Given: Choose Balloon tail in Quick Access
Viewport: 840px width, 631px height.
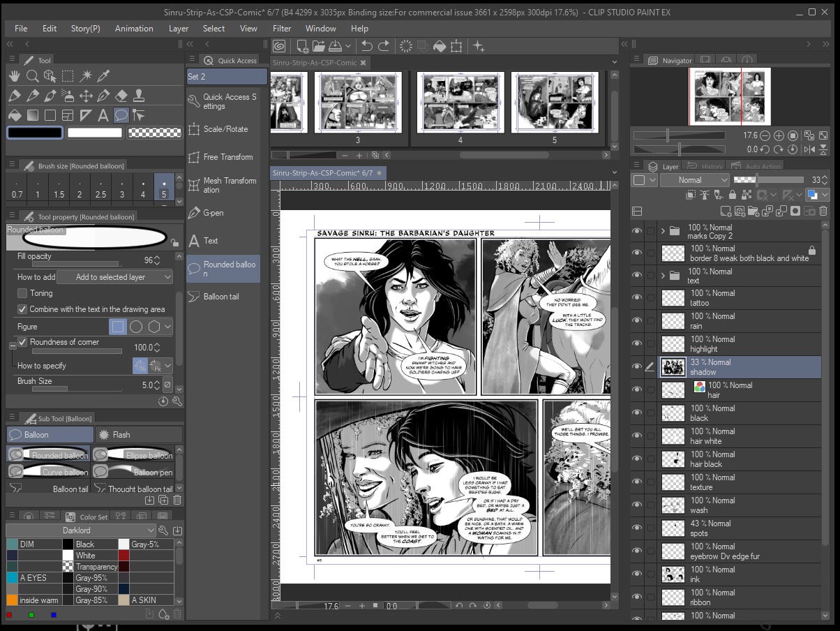Looking at the screenshot, I should click(x=221, y=297).
